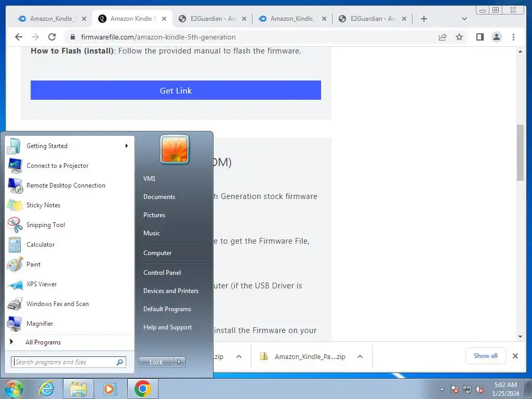Screen dimensions: 532x399
Task: Show hidden system tray icons
Action: 442,389
